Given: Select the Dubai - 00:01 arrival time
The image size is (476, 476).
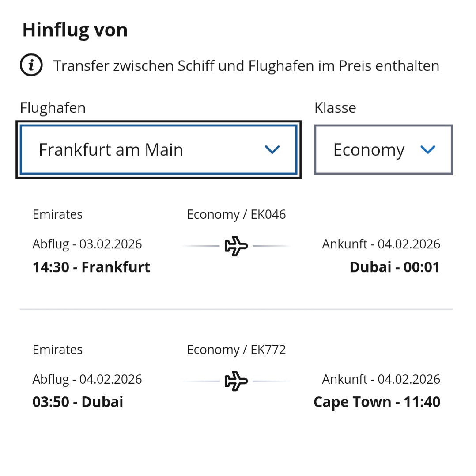Looking at the screenshot, I should [x=394, y=267].
